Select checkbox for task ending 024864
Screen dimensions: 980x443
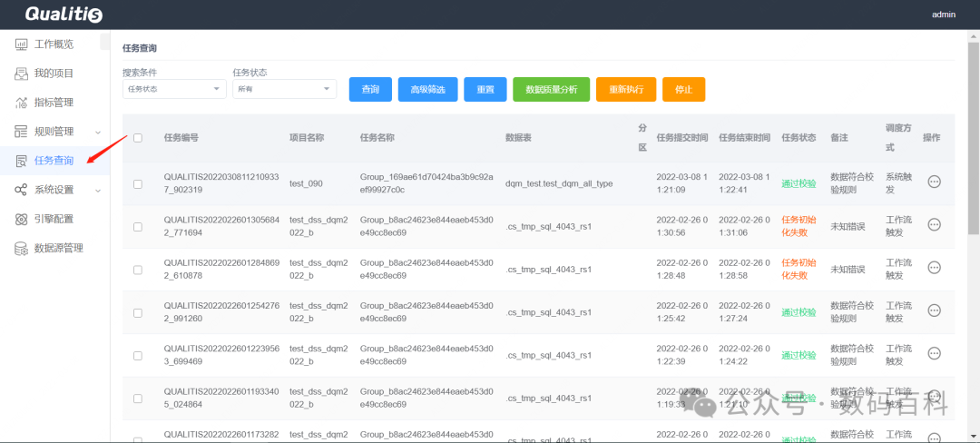coord(138,398)
